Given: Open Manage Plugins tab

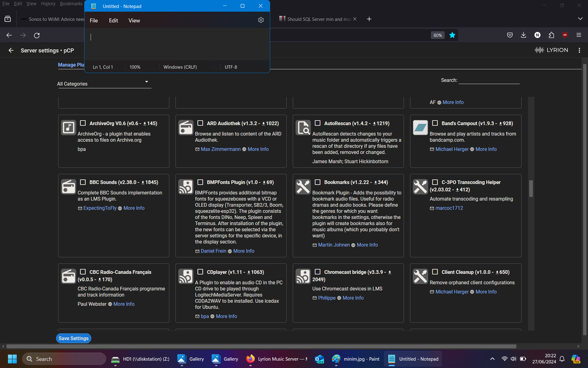Looking at the screenshot, I should coord(71,65).
